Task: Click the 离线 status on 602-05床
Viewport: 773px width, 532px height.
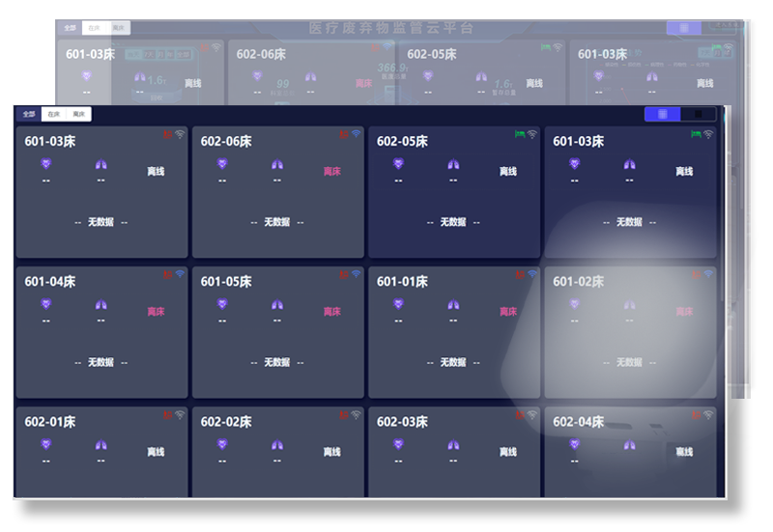Action: tap(508, 172)
